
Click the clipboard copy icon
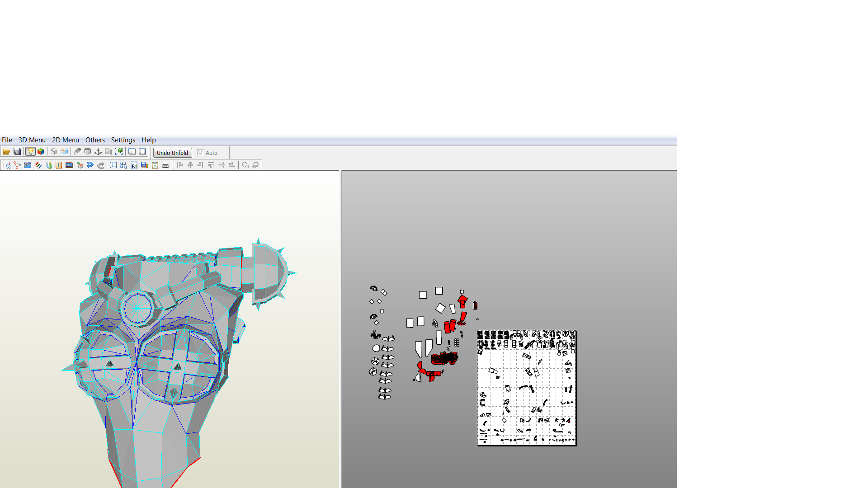pyautogui.click(x=155, y=165)
